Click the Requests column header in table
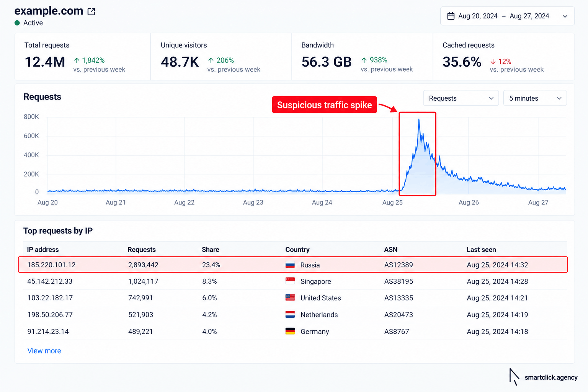 pos(142,250)
